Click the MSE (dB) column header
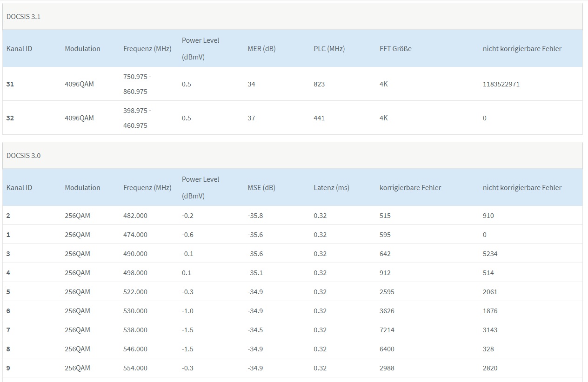This screenshot has width=588, height=382. tap(261, 188)
